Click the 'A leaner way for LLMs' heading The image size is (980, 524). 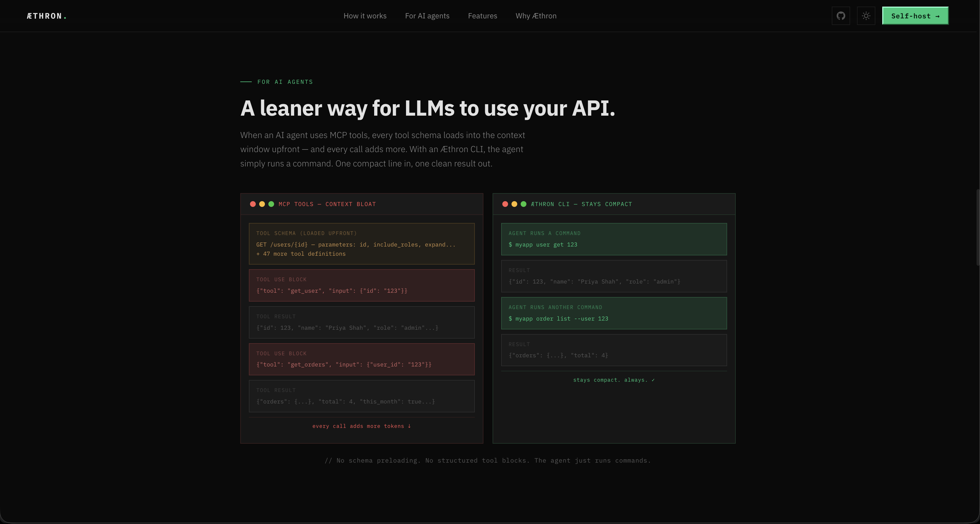point(427,108)
